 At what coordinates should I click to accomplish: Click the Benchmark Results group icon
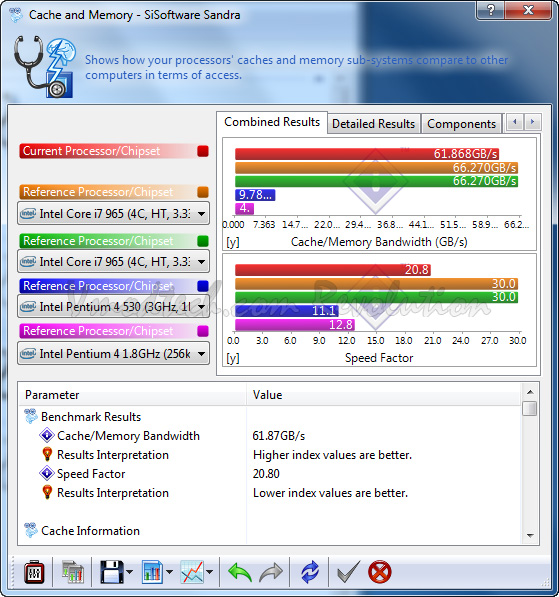pyautogui.click(x=31, y=417)
